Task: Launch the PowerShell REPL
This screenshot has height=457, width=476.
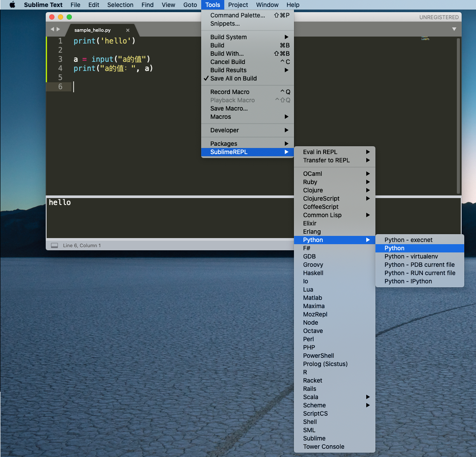Action: 334,356
